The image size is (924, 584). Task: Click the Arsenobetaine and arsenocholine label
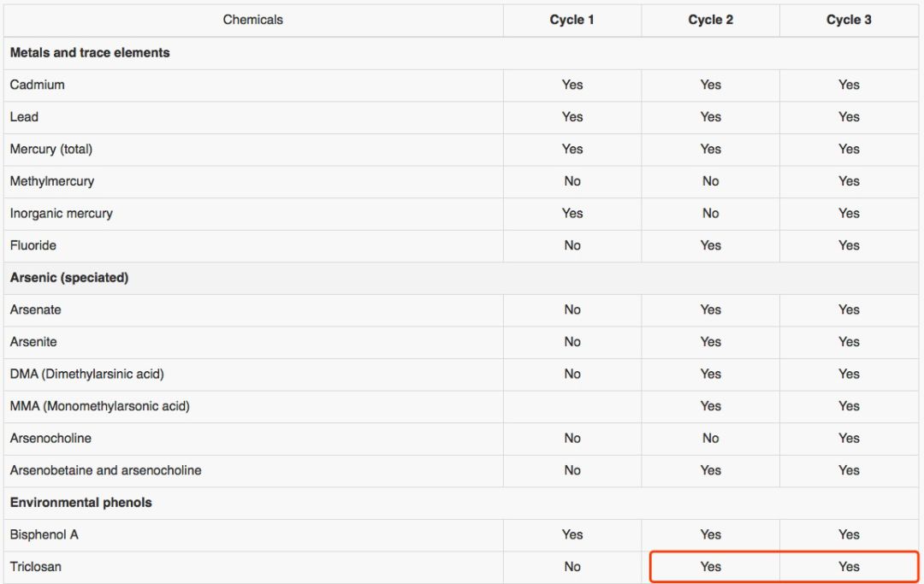point(106,470)
